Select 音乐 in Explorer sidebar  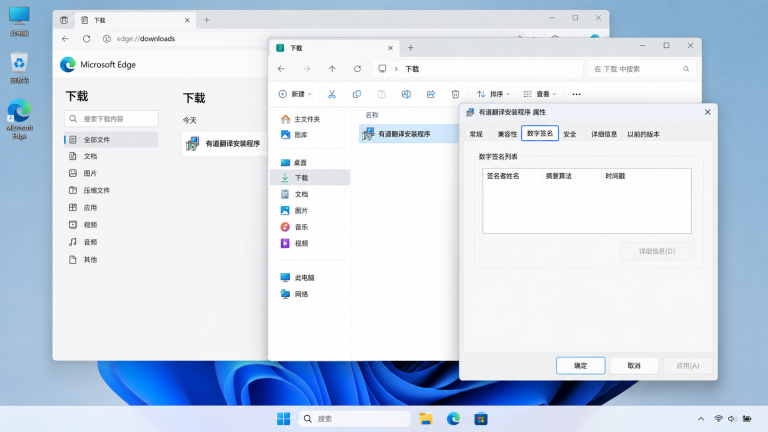tap(310, 227)
